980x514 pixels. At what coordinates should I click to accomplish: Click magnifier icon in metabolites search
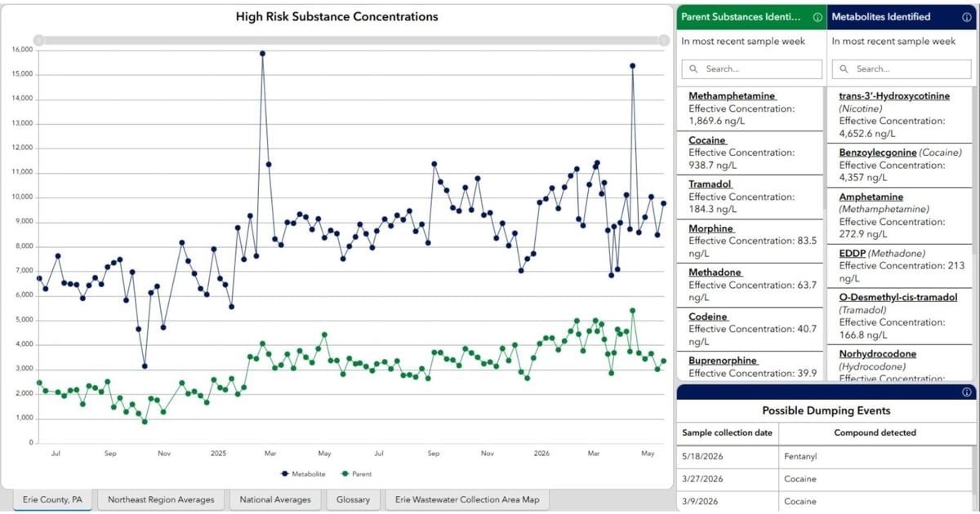[845, 69]
